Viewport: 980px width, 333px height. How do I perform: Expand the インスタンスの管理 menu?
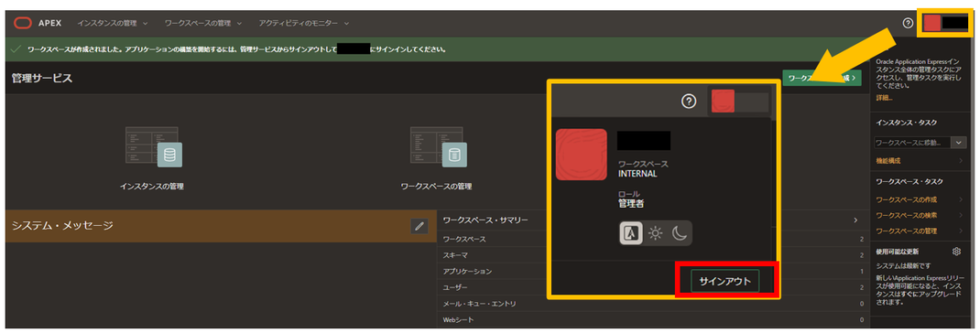113,23
